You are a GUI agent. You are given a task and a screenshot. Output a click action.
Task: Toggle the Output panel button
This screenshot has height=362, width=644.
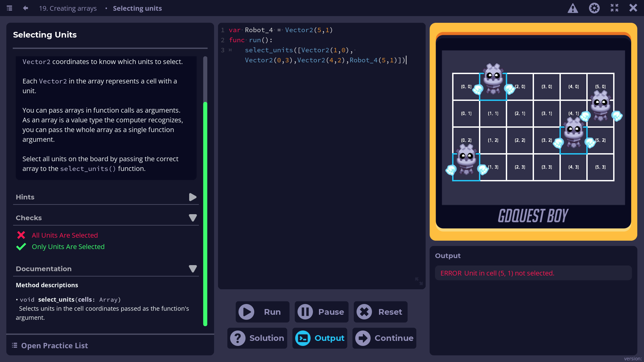point(320,338)
